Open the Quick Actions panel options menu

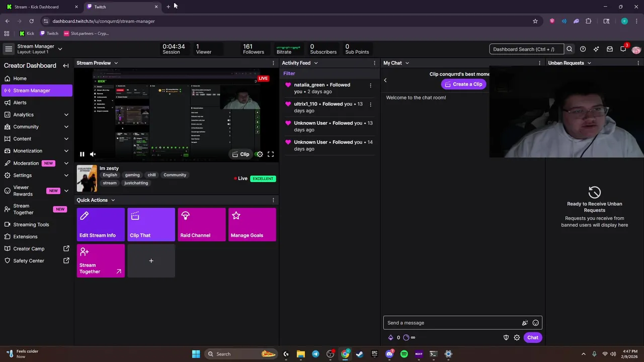tap(273, 200)
